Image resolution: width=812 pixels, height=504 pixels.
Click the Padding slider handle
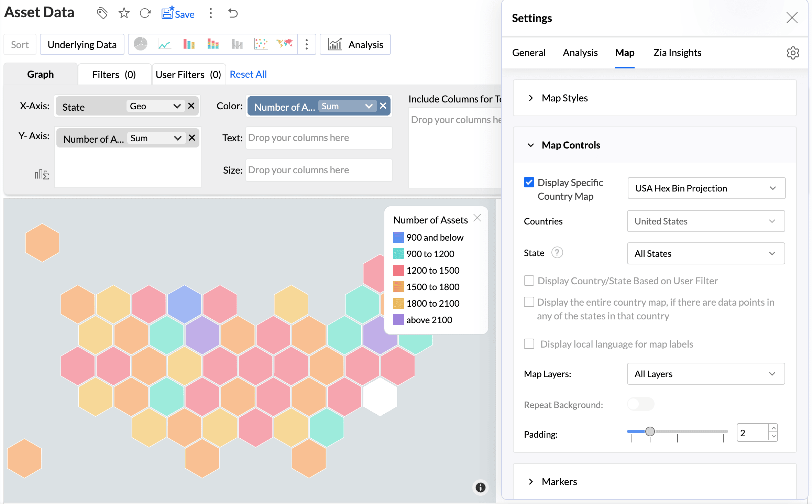pyautogui.click(x=650, y=431)
